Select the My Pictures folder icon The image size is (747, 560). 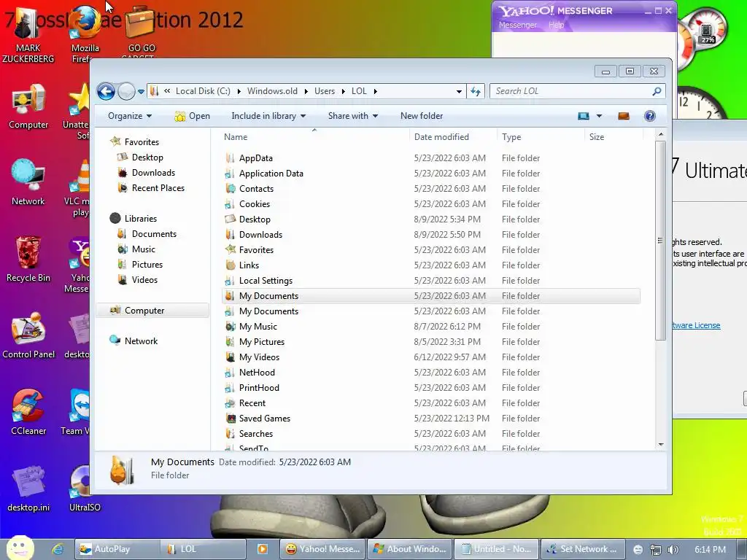[x=230, y=341]
